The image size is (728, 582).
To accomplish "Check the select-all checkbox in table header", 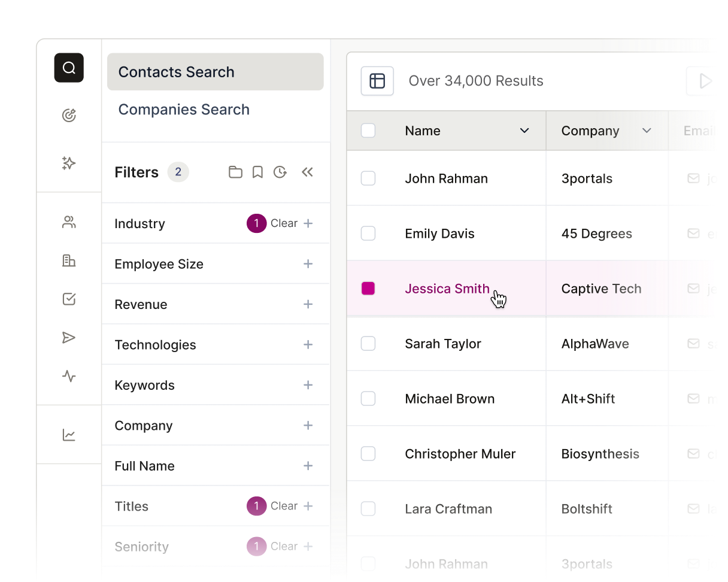I will click(368, 131).
